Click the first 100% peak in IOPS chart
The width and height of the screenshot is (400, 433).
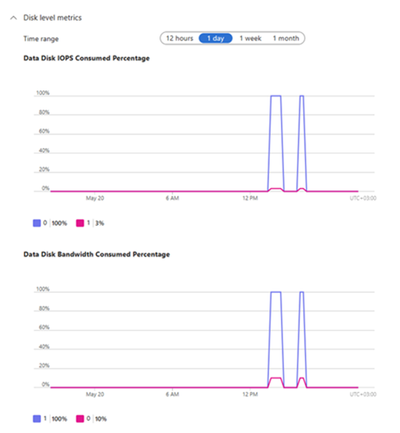(x=276, y=96)
